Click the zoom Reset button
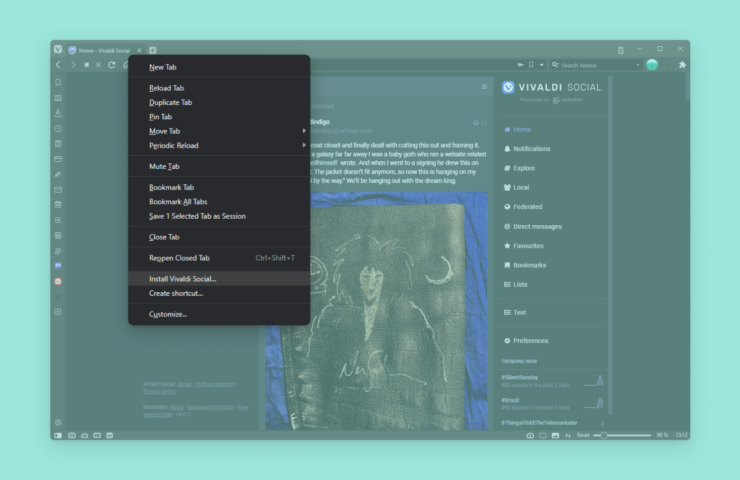 pyautogui.click(x=583, y=435)
